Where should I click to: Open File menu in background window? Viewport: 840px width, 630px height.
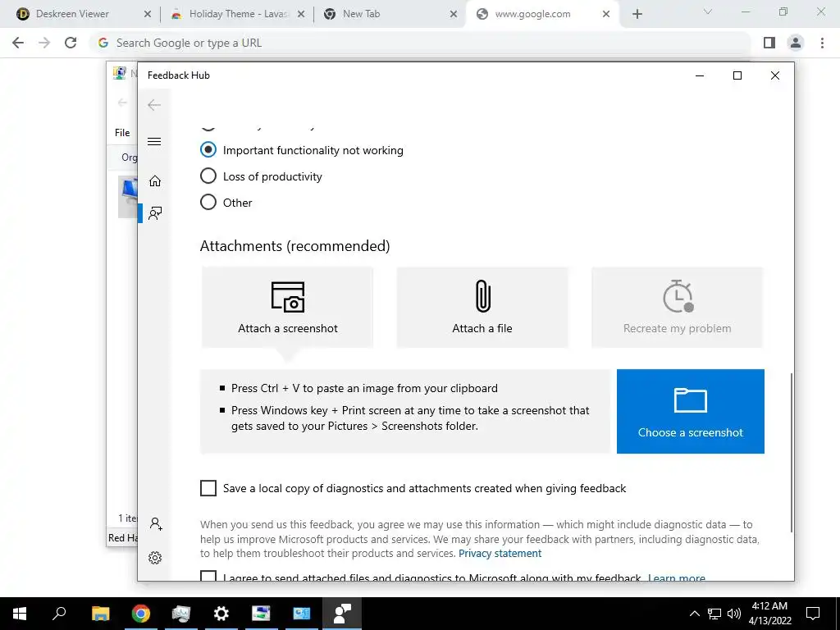tap(122, 132)
